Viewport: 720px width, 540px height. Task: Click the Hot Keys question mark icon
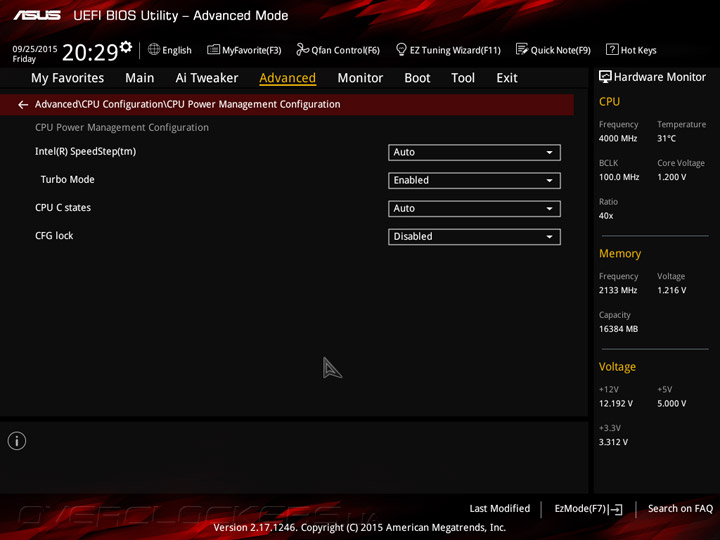612,49
